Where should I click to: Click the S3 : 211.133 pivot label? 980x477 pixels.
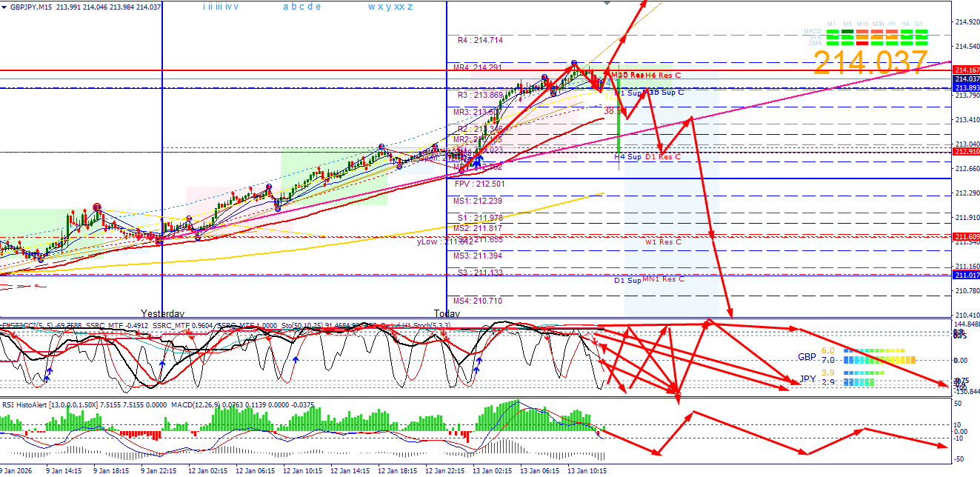(480, 273)
